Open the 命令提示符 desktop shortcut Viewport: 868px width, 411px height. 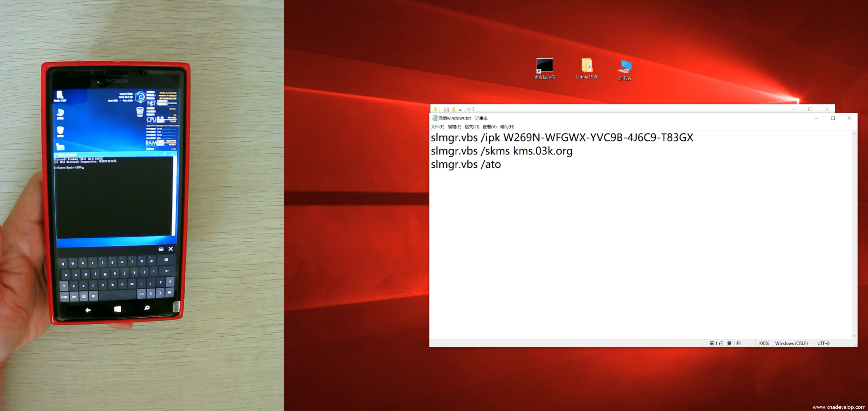point(545,66)
